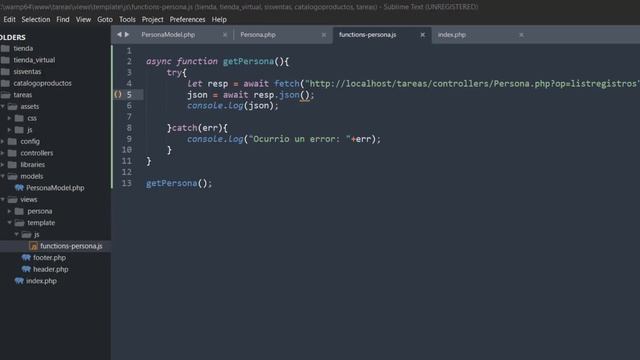
Task: Go to next tab with right arrow
Action: click(127, 35)
